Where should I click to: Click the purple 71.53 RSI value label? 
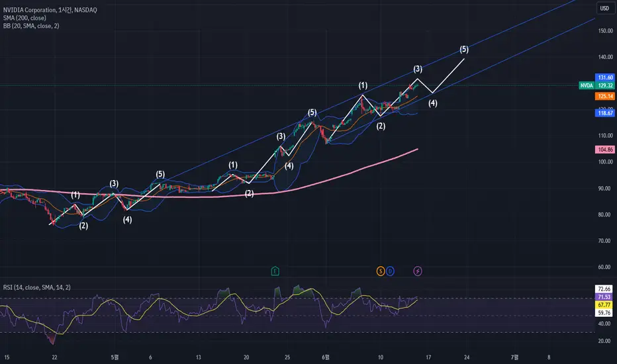tap(604, 297)
